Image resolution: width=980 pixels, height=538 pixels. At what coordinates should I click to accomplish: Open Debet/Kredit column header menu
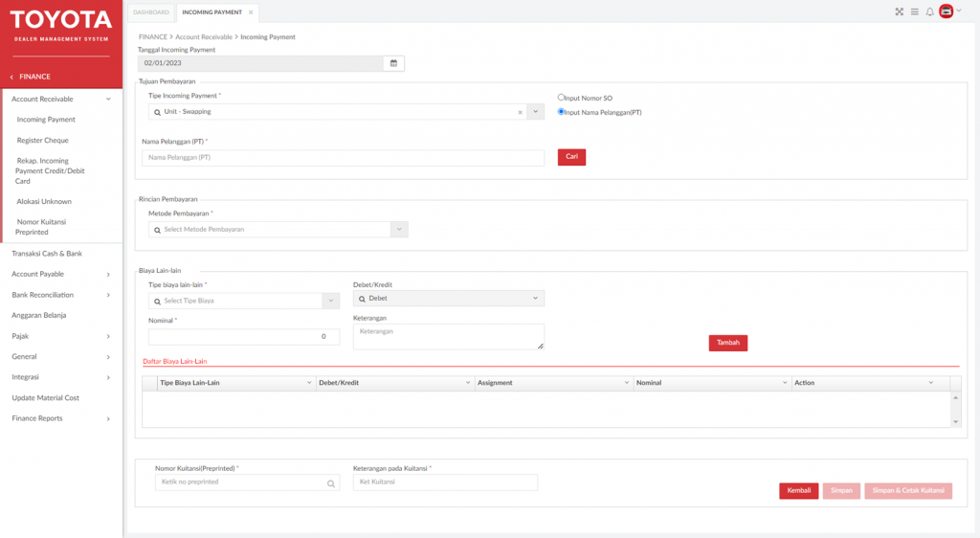467,383
